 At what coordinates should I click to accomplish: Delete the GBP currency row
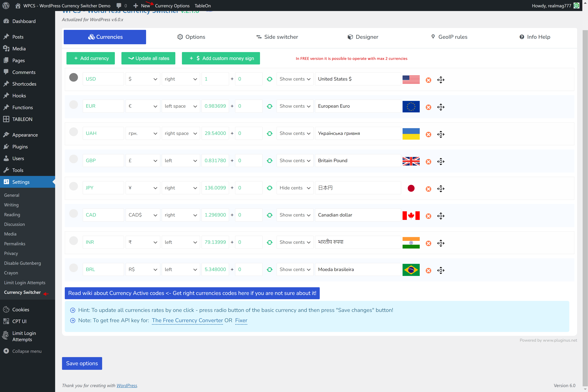click(x=428, y=162)
